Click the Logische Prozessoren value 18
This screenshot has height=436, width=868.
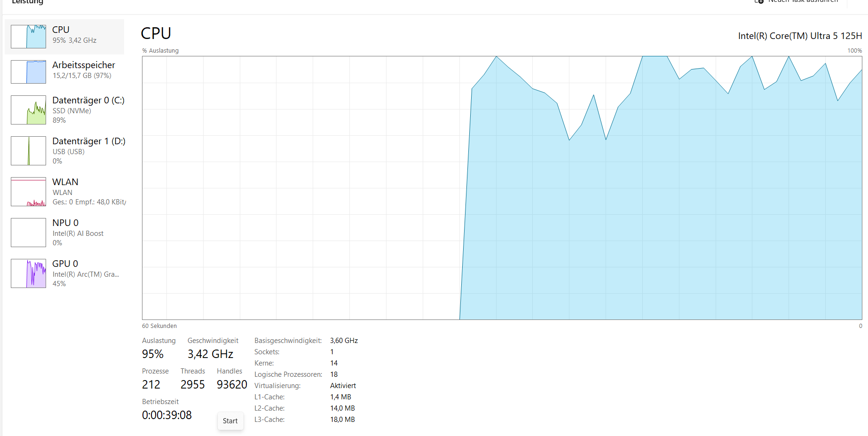[x=334, y=374]
